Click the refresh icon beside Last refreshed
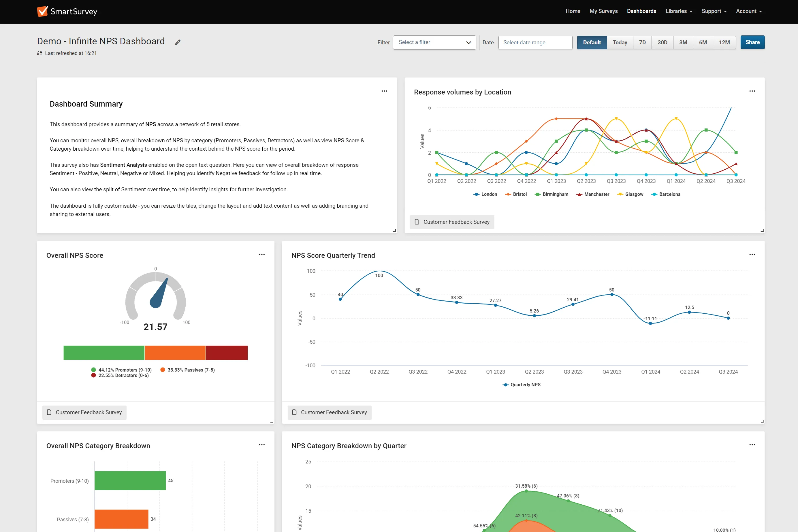Screen dimensions: 798x532 coord(40,53)
